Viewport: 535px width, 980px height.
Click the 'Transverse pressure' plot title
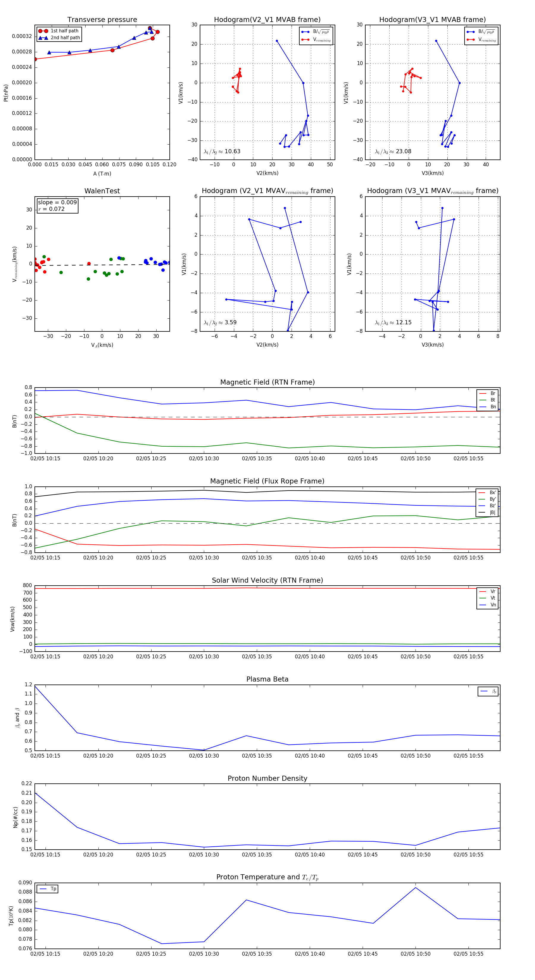pyautogui.click(x=102, y=19)
